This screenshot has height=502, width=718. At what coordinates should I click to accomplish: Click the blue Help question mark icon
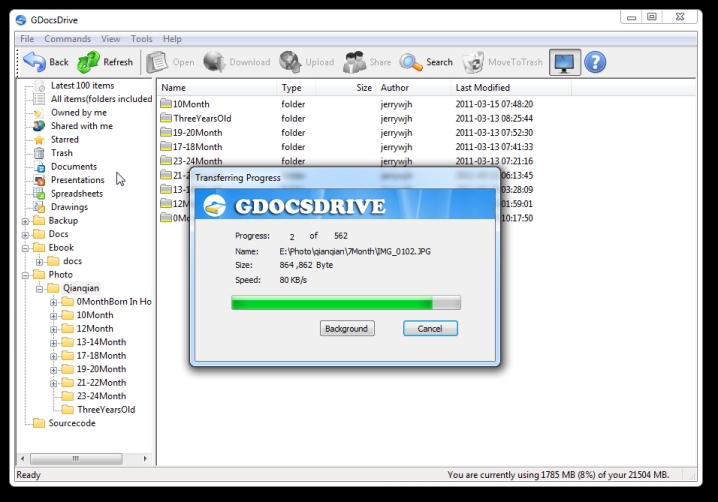pos(595,62)
